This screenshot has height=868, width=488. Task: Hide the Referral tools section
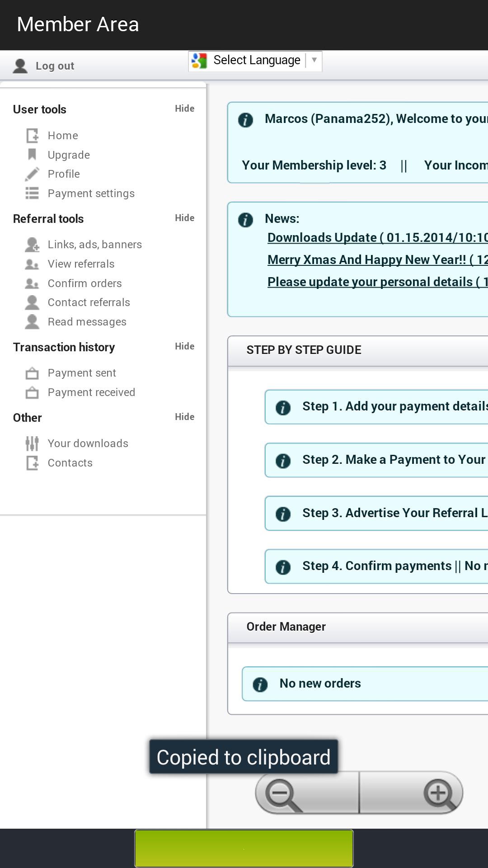click(x=184, y=218)
